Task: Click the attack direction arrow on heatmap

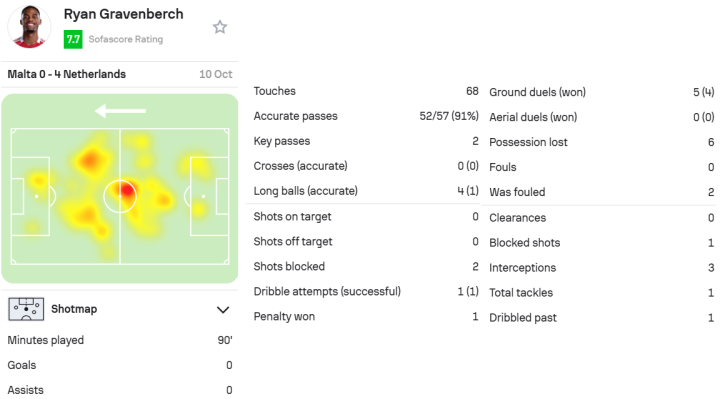Action: (120, 111)
